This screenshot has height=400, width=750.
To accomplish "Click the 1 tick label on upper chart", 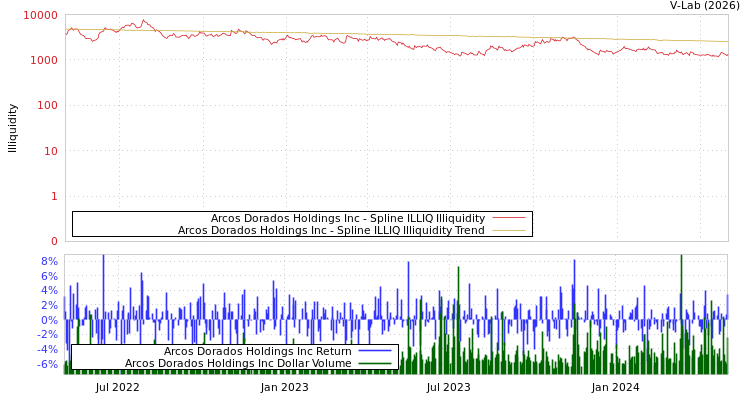I will (x=53, y=196).
